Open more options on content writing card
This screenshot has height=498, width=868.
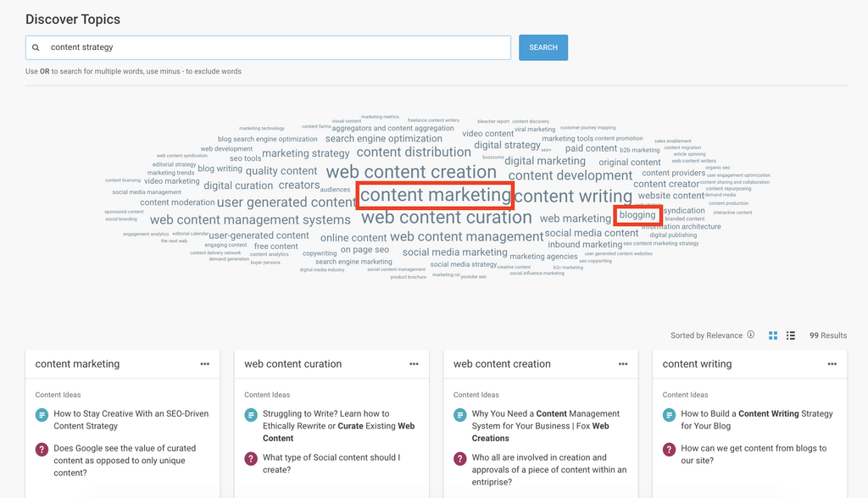tap(832, 364)
